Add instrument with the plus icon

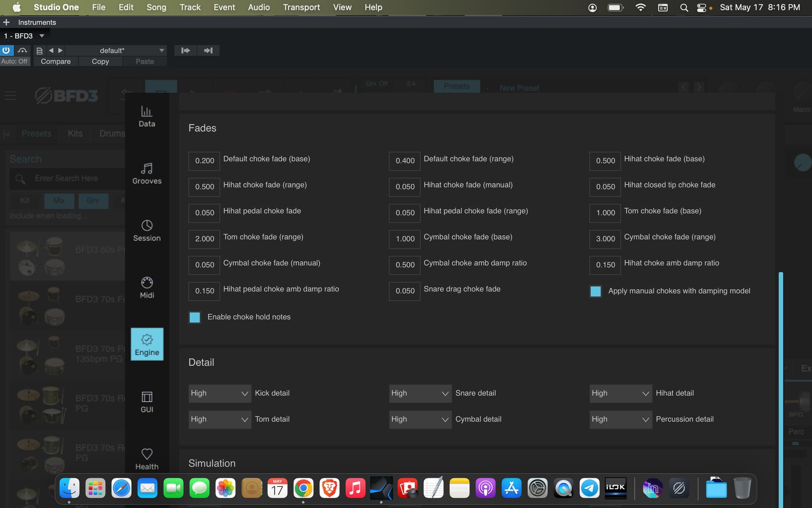(x=6, y=22)
